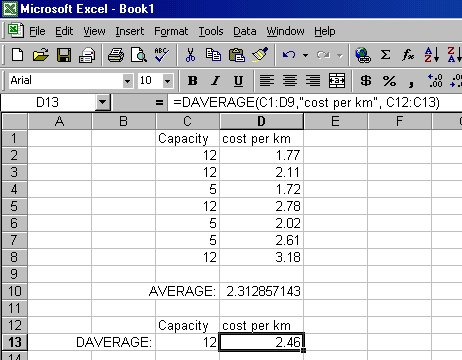Insert hyperlink with the globe icon
Screen dimensions: 462x360
363,54
